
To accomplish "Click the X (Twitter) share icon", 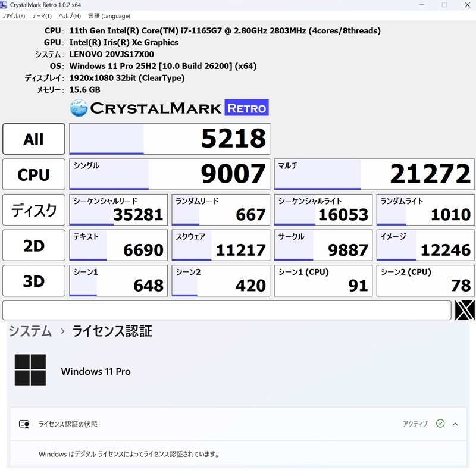I will tap(465, 310).
